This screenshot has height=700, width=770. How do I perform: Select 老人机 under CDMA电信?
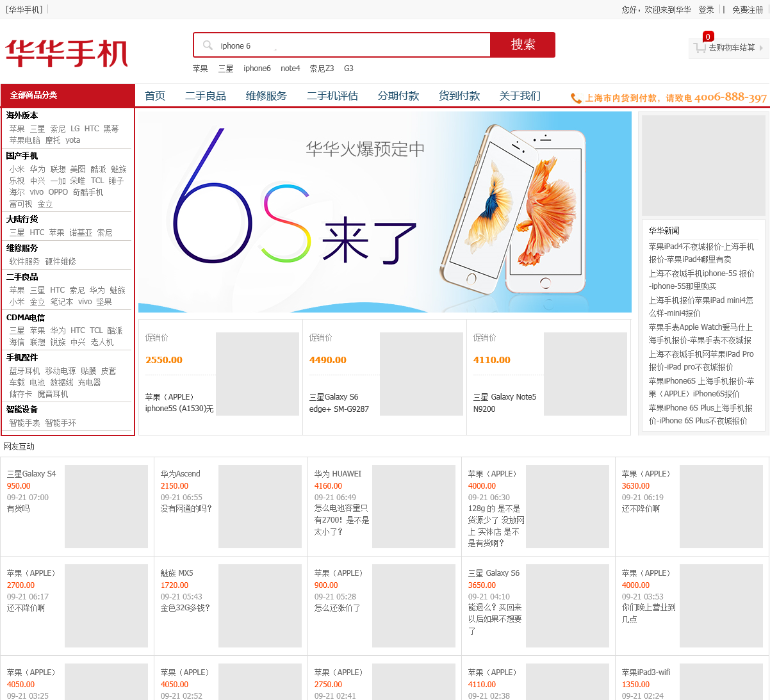[x=102, y=342]
